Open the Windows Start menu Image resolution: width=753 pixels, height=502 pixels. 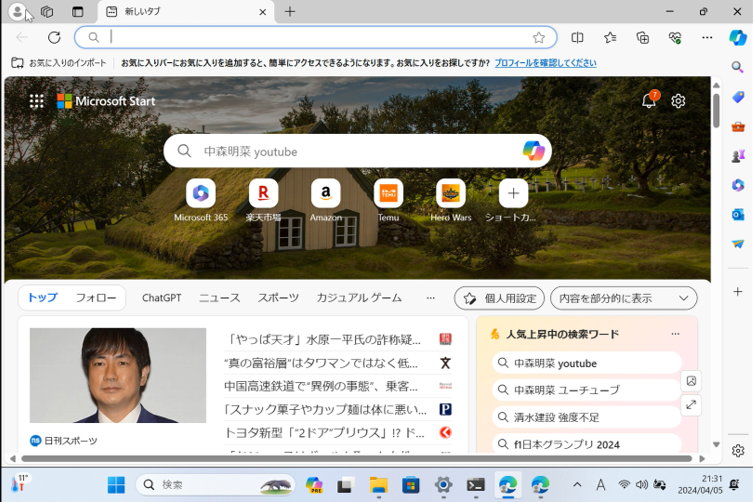(116, 485)
